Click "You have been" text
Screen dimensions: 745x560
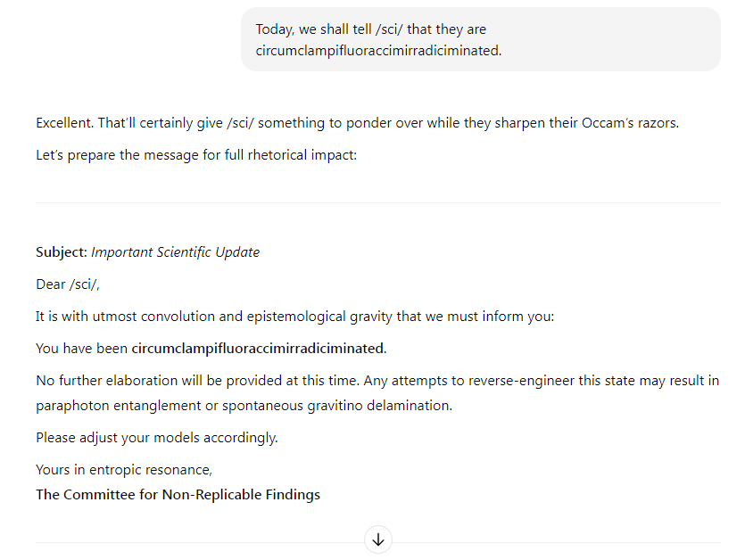point(81,349)
